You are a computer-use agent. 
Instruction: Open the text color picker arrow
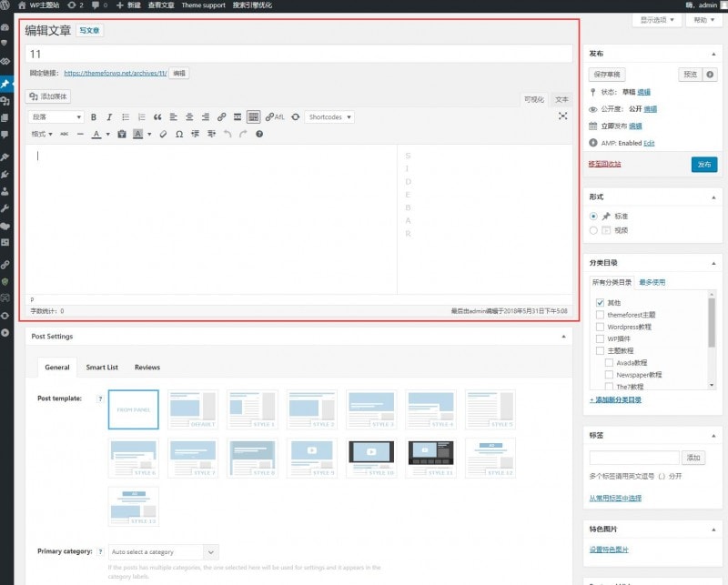click(x=107, y=134)
